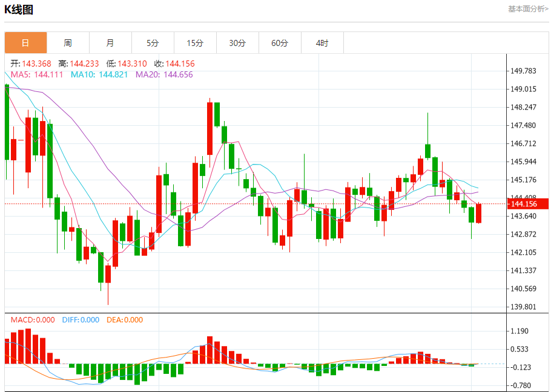551x392 pixels.
Task: Open the 4时 interval tab
Action: click(x=322, y=43)
